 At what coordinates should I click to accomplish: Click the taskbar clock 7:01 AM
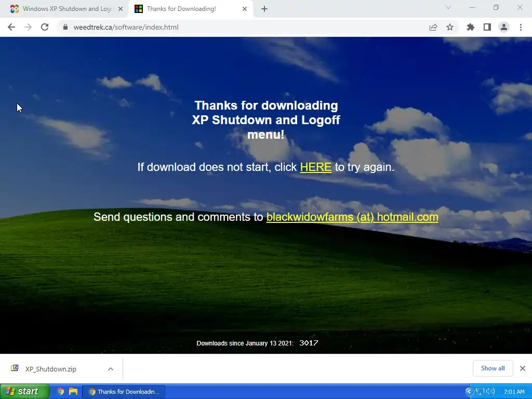pos(514,392)
